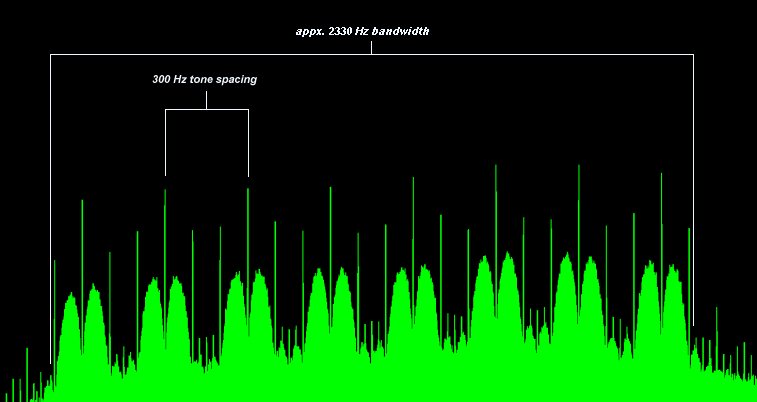Viewport: 757px width, 402px height.
Task: Click the "300 Hz tone spacing" label
Action: [204, 79]
